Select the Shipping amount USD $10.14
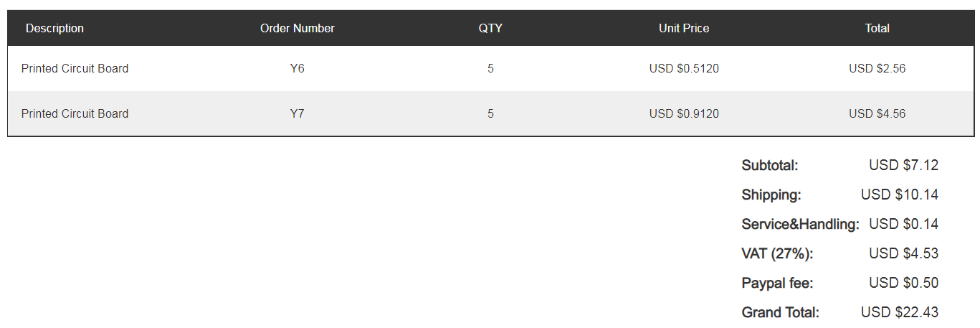The width and height of the screenshot is (980, 328). [x=899, y=195]
